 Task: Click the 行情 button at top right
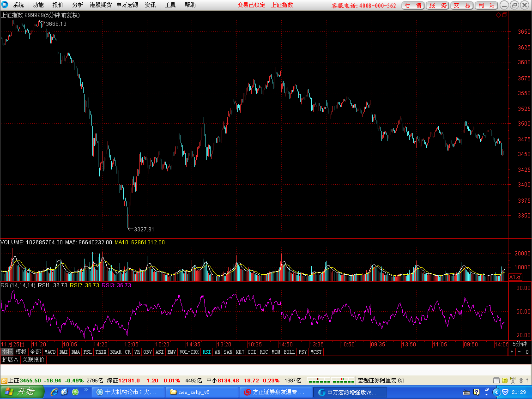(x=413, y=6)
